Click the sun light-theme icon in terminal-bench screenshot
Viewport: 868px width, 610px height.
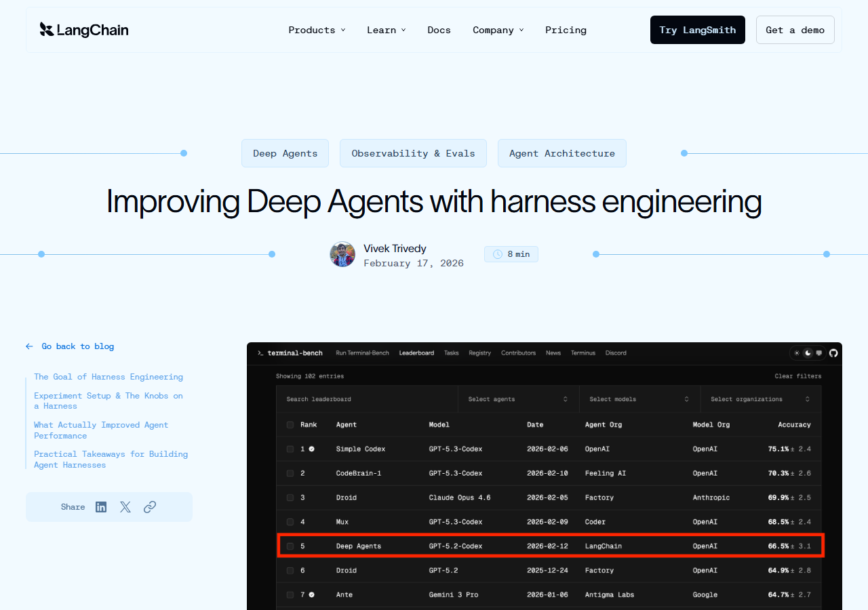click(x=797, y=353)
